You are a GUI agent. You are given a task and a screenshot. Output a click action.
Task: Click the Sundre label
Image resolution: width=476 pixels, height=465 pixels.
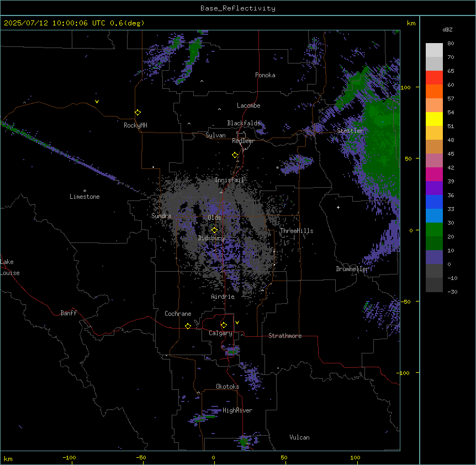tap(161, 216)
